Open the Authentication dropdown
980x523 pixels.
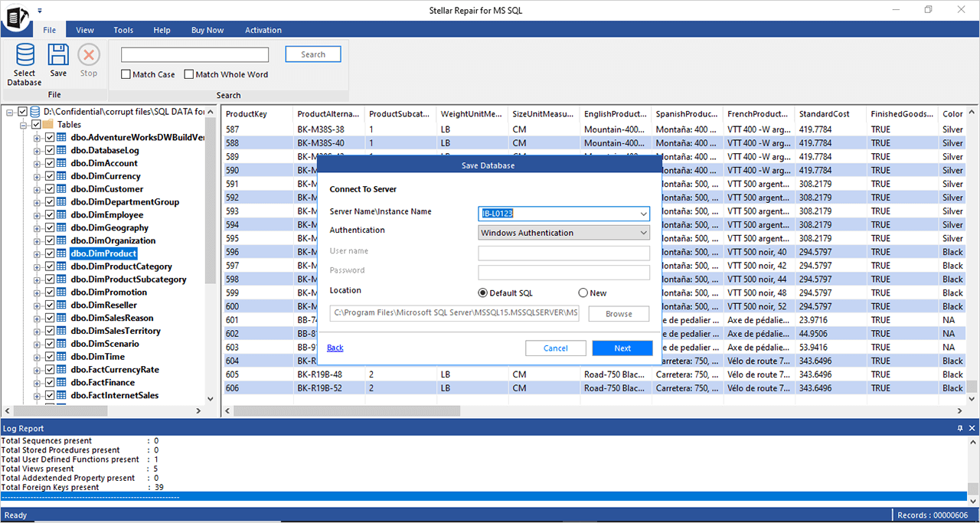point(643,233)
